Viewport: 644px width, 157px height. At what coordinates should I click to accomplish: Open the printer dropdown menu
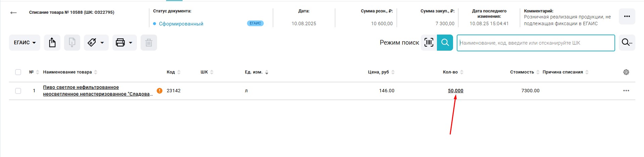[x=124, y=43]
